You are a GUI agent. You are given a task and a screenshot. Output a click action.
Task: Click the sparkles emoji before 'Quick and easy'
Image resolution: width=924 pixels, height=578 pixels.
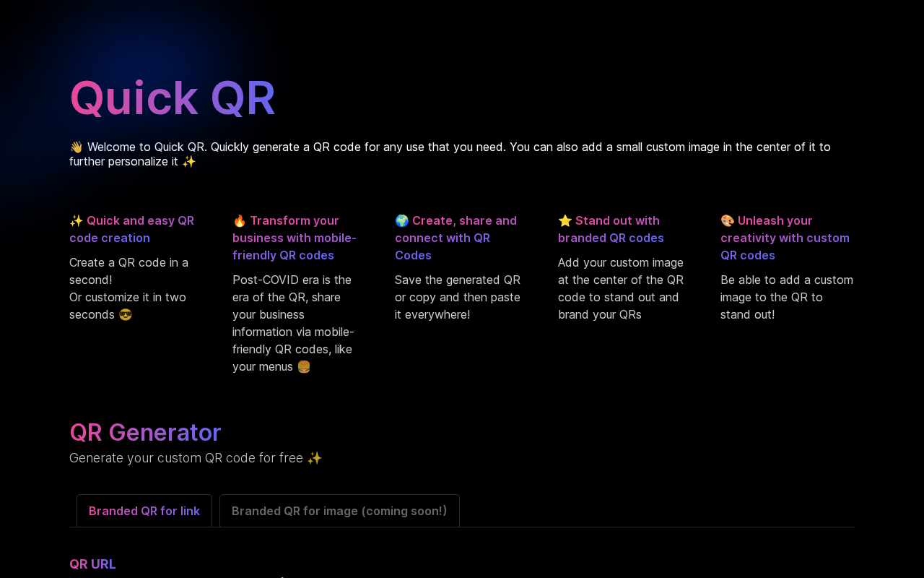coord(77,220)
